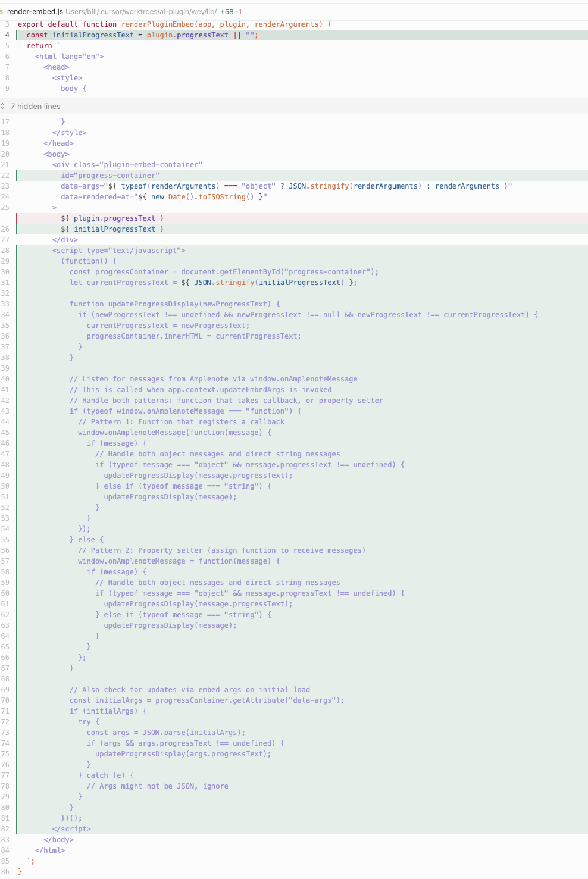This screenshot has height=879, width=588.
Task: Click the JSON.parse(initialArgs) line
Action: (165, 733)
